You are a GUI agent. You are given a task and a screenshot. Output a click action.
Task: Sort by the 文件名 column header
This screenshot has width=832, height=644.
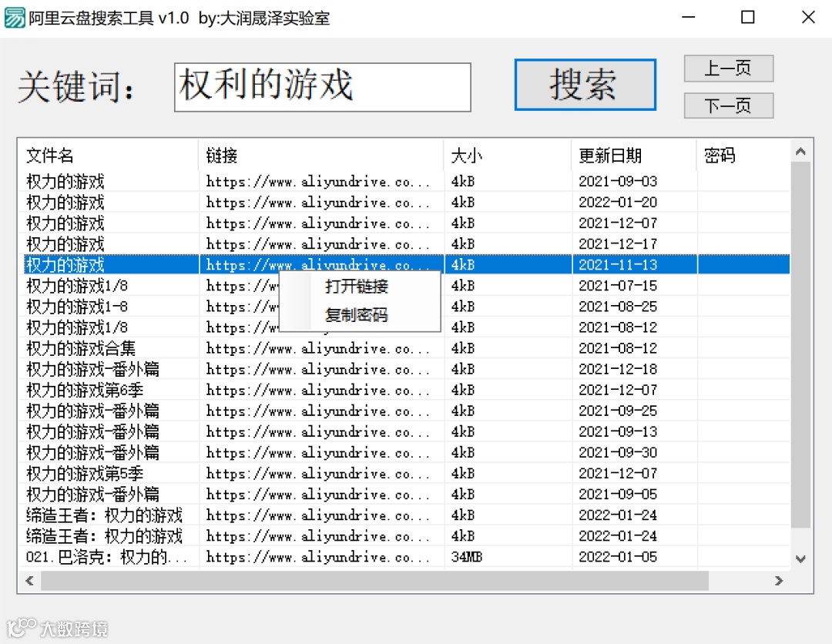point(109,156)
